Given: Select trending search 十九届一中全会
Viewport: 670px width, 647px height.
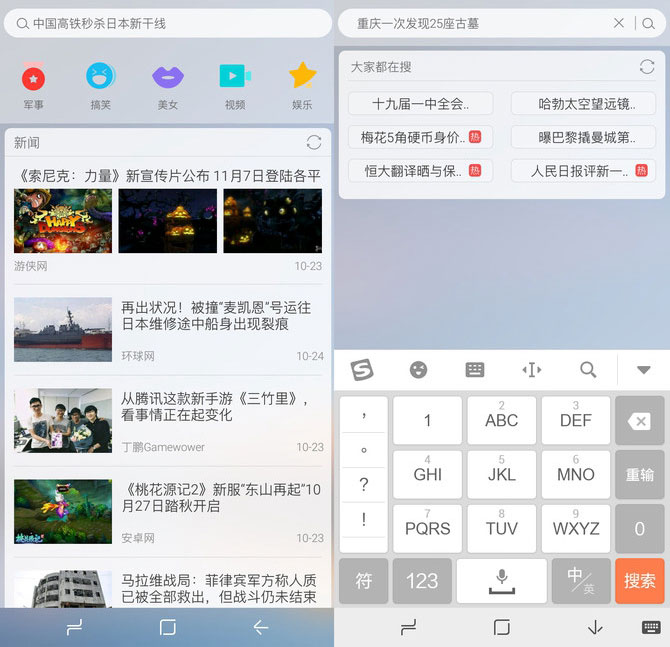Looking at the screenshot, I should point(420,103).
